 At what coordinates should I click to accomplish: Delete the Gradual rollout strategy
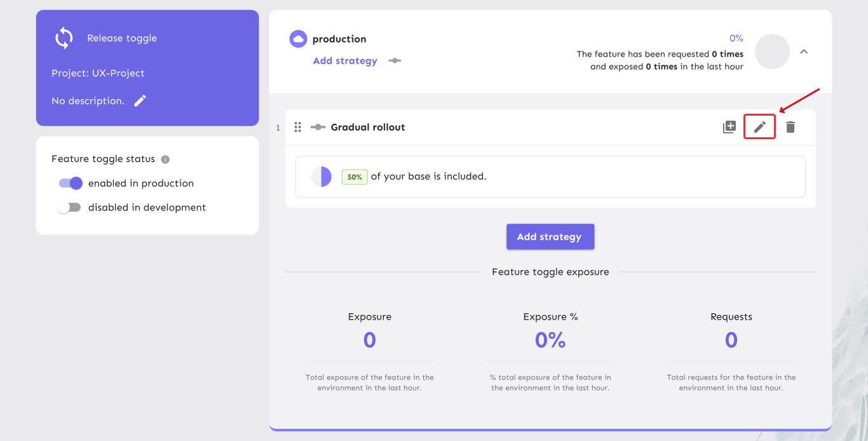click(790, 127)
